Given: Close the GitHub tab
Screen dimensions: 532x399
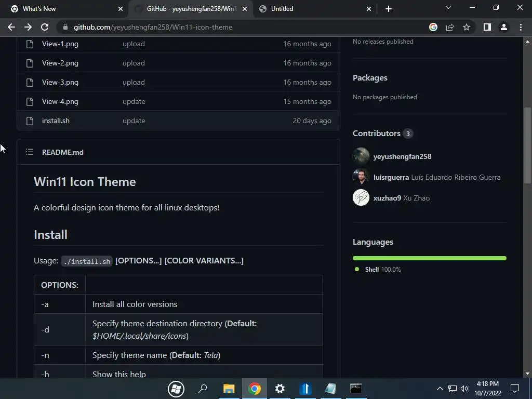Looking at the screenshot, I should click(x=245, y=9).
